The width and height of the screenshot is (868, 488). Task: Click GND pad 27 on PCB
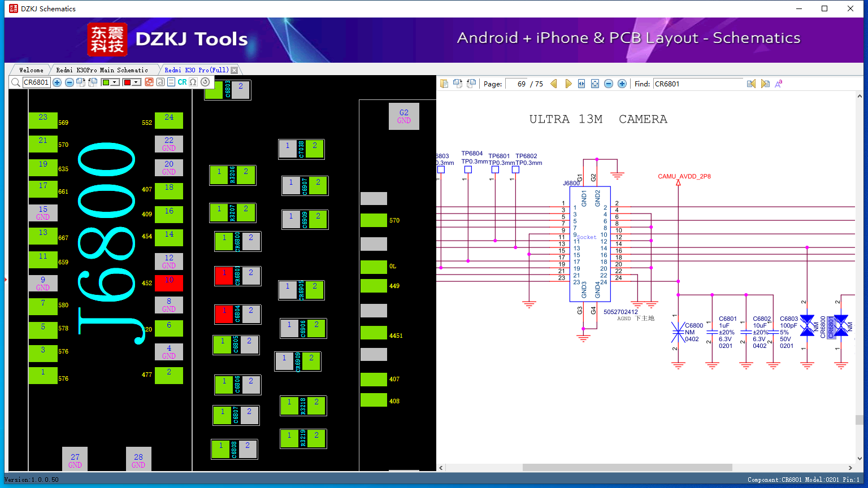click(x=75, y=459)
